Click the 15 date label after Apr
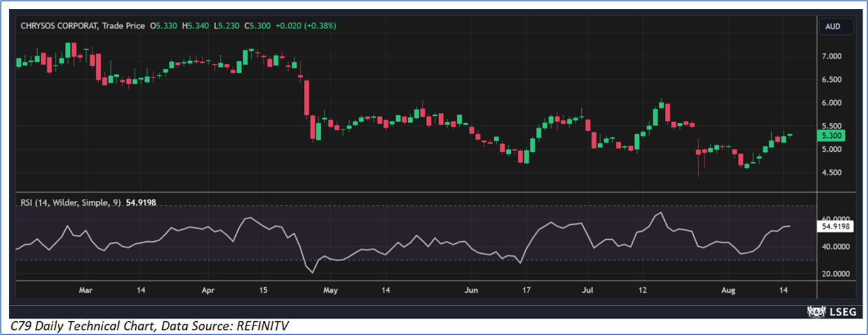Image resolution: width=868 pixels, height=335 pixels. click(263, 290)
